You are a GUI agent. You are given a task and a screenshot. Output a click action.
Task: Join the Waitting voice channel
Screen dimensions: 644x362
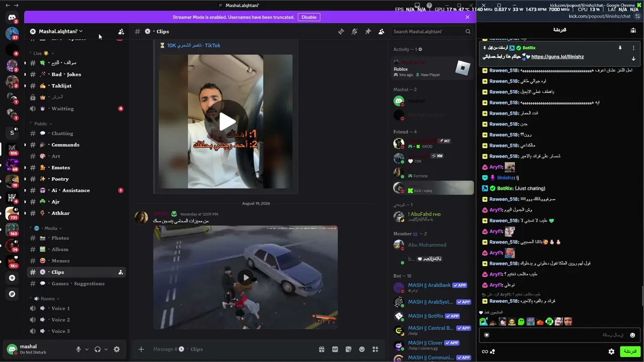tap(75, 109)
